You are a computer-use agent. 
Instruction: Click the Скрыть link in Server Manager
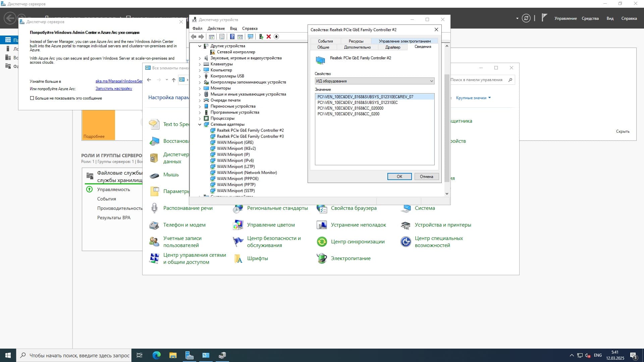point(623,131)
